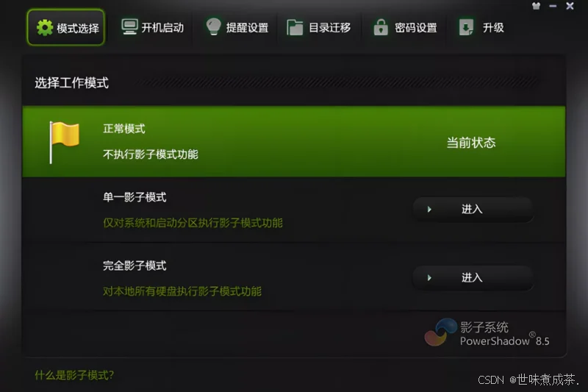Screen dimensions: 588x392
Task: Click the green gear mode-selection icon
Action: [45, 28]
